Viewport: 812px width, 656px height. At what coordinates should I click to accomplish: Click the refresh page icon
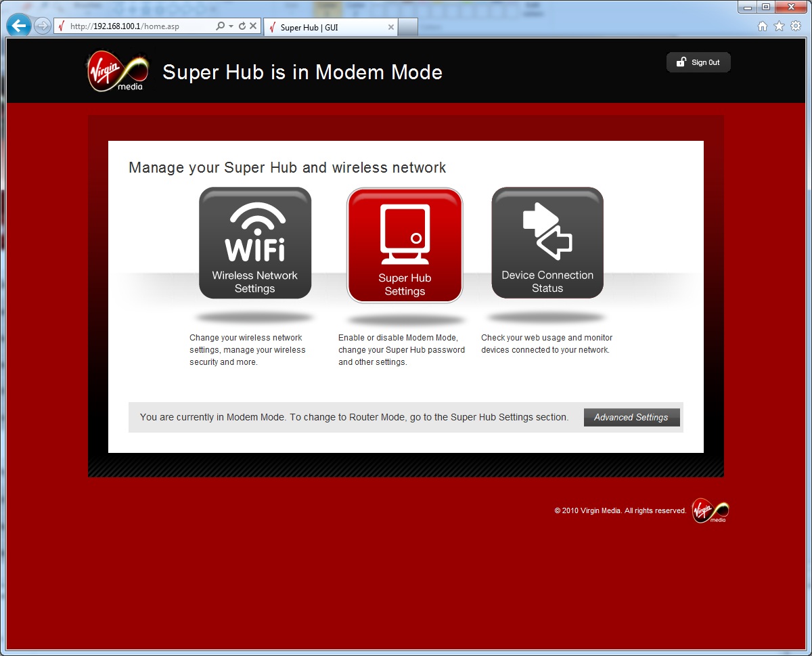click(x=242, y=26)
